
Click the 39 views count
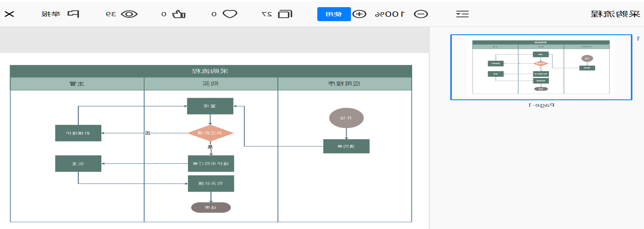[111, 14]
